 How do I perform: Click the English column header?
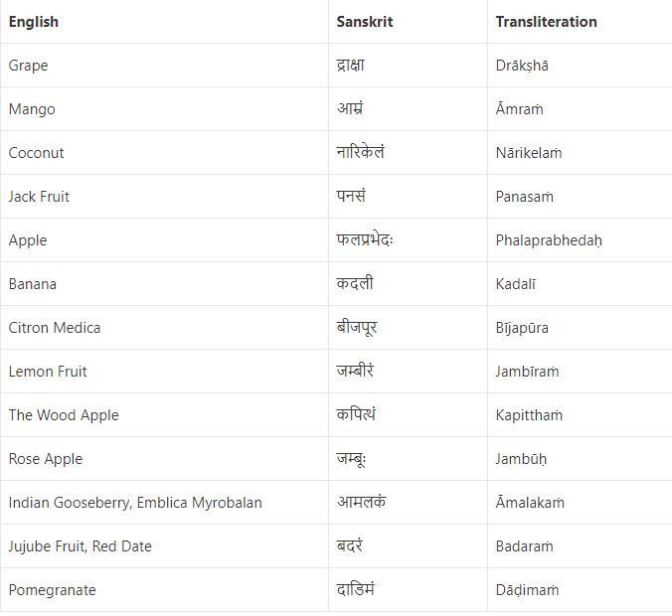coord(34,22)
